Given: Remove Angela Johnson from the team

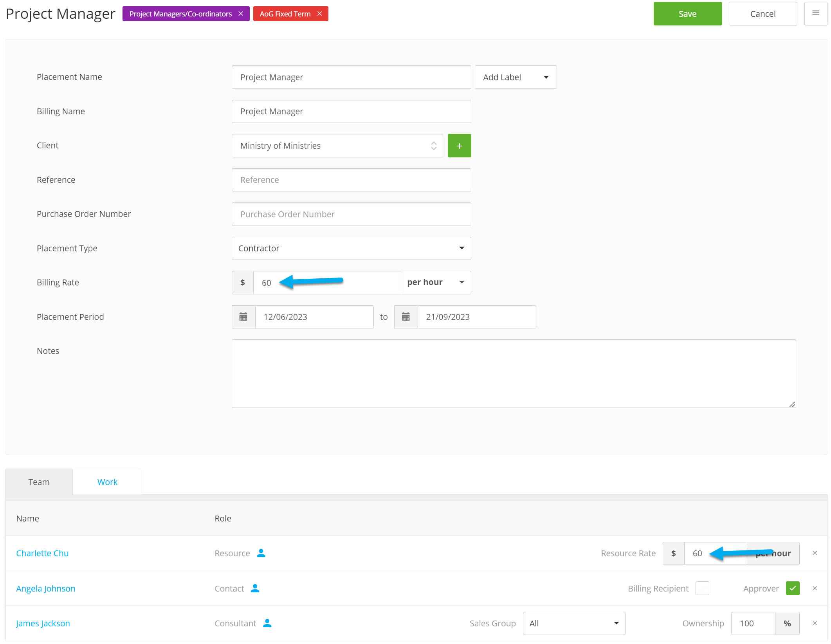Looking at the screenshot, I should [x=815, y=588].
